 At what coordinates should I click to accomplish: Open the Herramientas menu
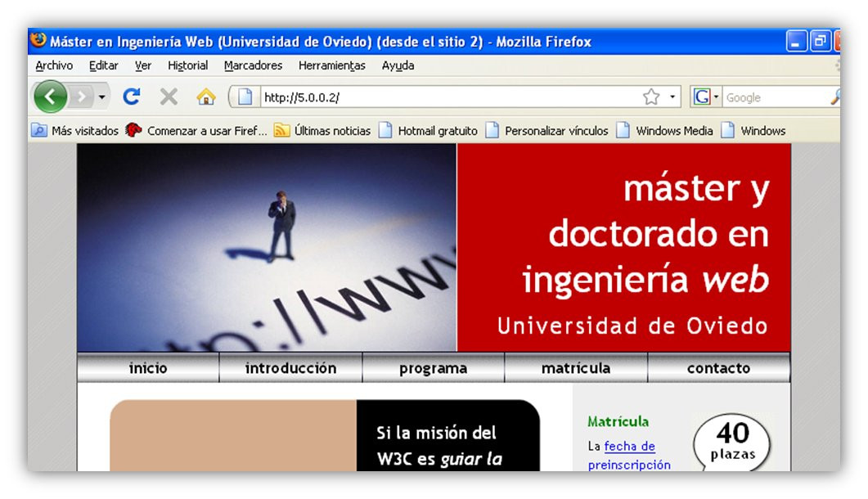click(x=332, y=65)
